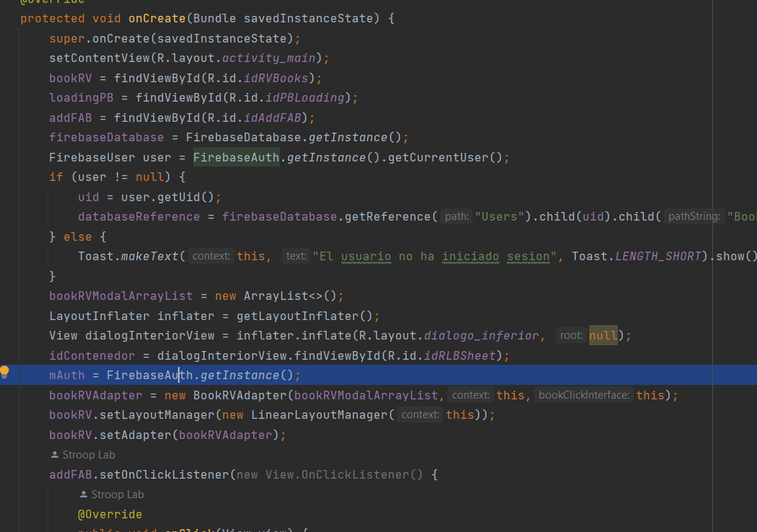
Task: Click the Bundle parameter type
Action: point(214,18)
